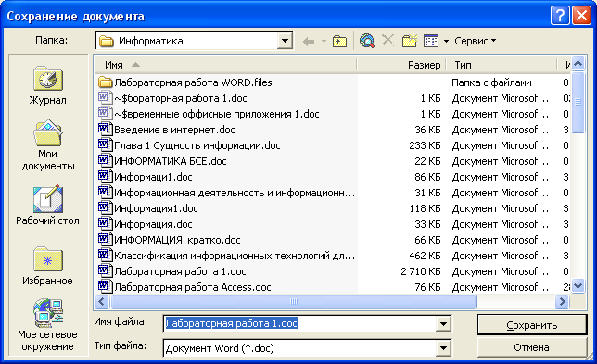The height and width of the screenshot is (364, 597).
Task: Click the 462 КБ size cell
Action: point(425,256)
